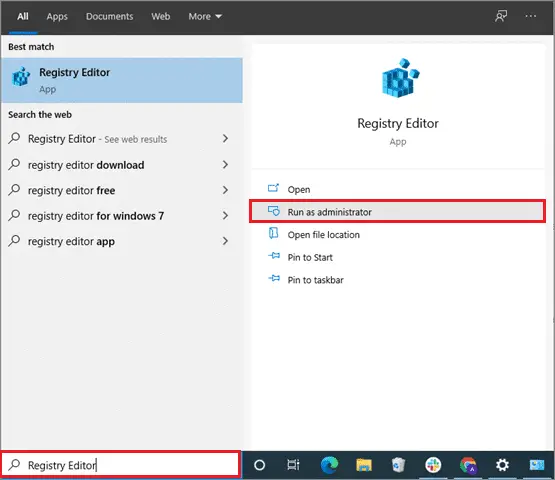Open Slack from the taskbar
The image size is (555, 480).
click(x=433, y=465)
